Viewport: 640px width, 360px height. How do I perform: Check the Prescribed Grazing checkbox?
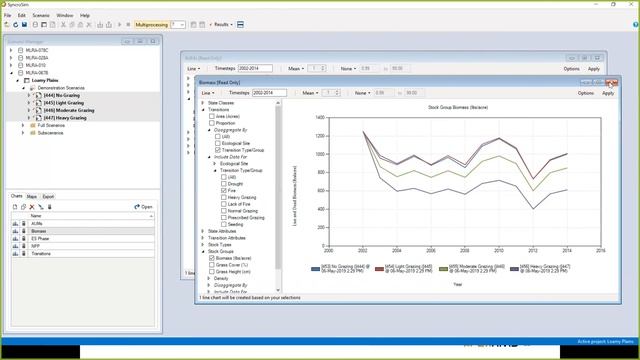click(x=224, y=218)
